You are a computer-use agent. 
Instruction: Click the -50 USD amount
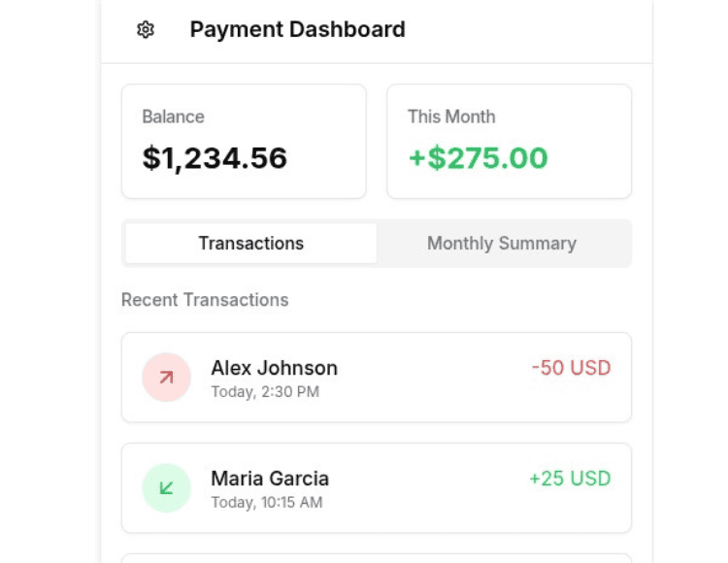pyautogui.click(x=571, y=368)
